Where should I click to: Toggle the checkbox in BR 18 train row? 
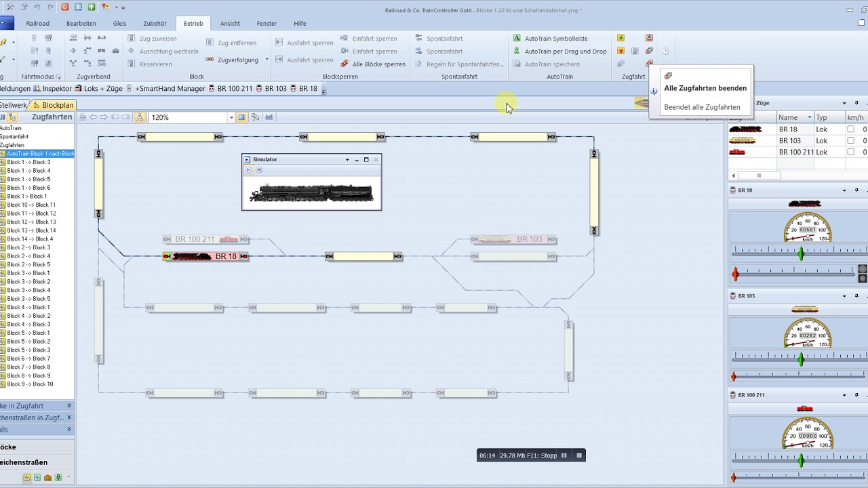pyautogui.click(x=850, y=129)
